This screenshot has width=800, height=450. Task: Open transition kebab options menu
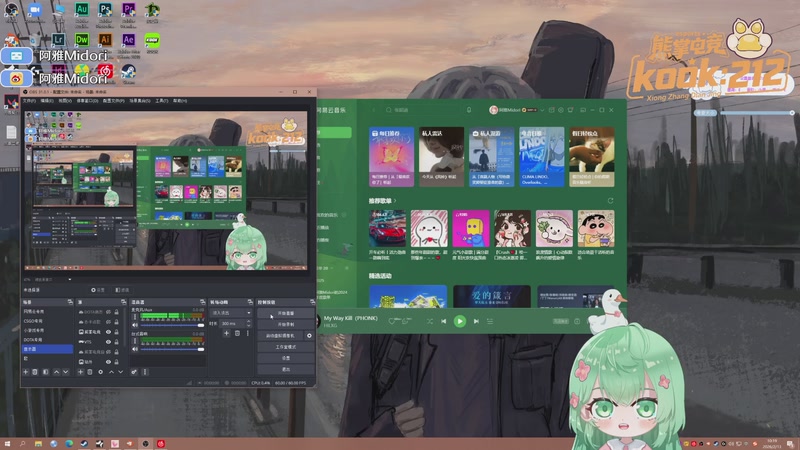tap(247, 333)
